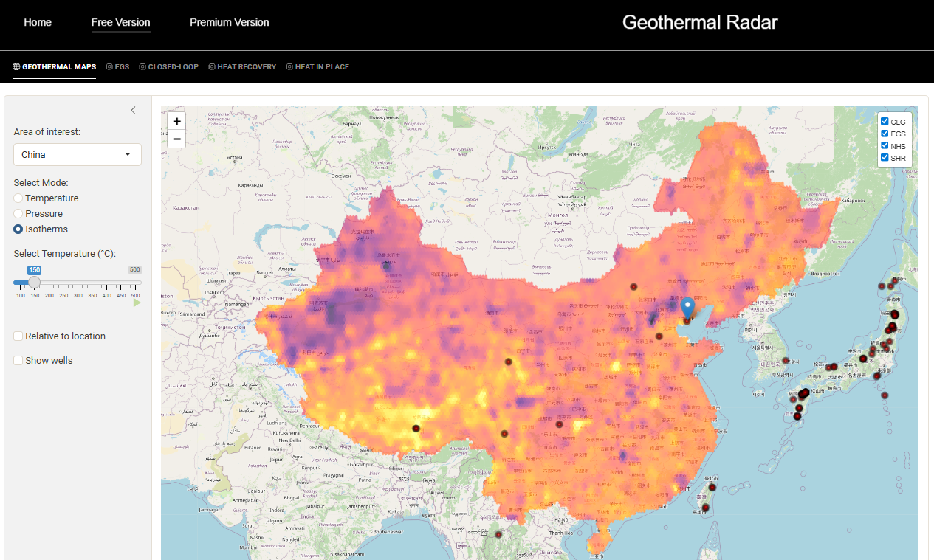The width and height of the screenshot is (934, 560).
Task: Click the blue location pin marker
Action: pos(687,308)
